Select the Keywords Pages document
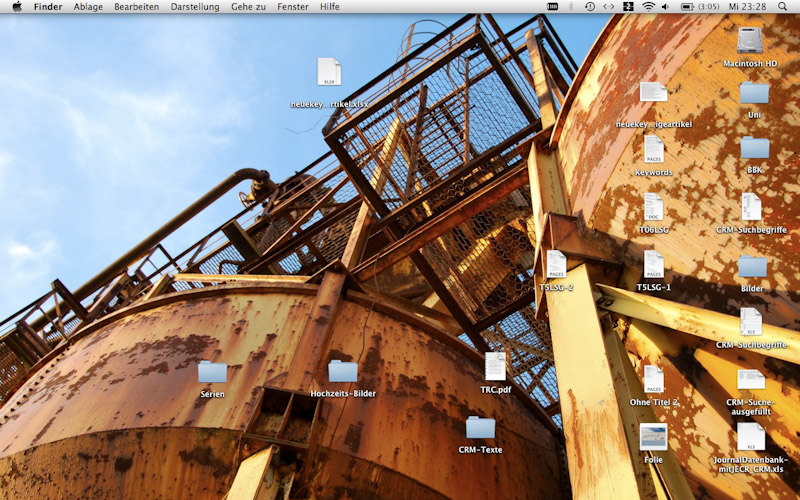 click(654, 149)
